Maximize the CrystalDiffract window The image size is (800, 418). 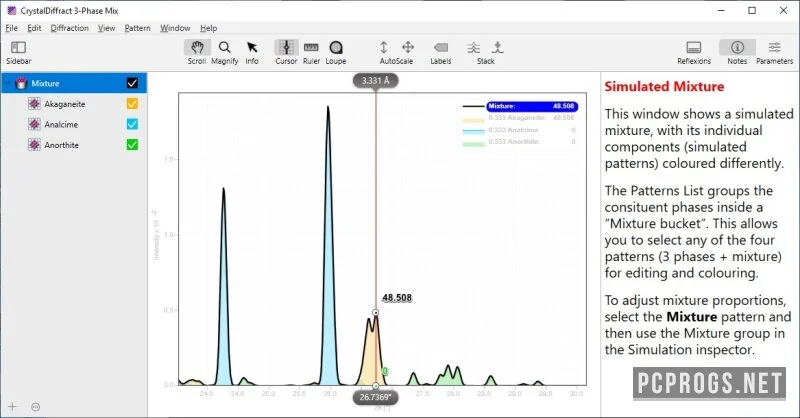(752, 10)
